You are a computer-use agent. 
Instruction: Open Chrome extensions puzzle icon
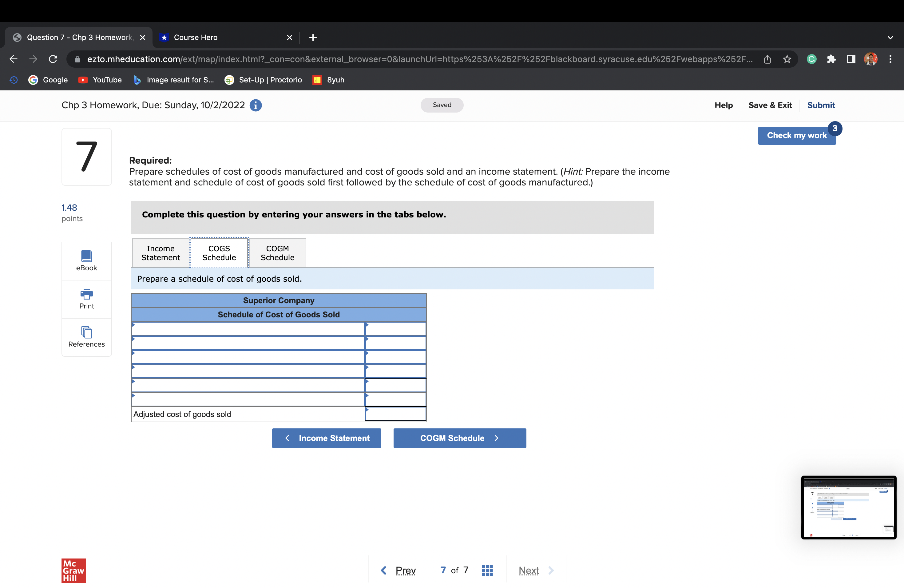point(831,59)
